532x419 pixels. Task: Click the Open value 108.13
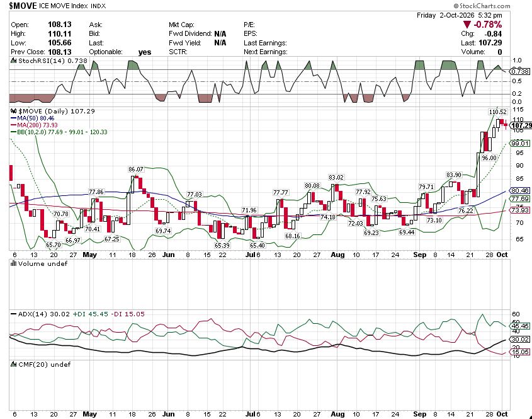(x=60, y=25)
